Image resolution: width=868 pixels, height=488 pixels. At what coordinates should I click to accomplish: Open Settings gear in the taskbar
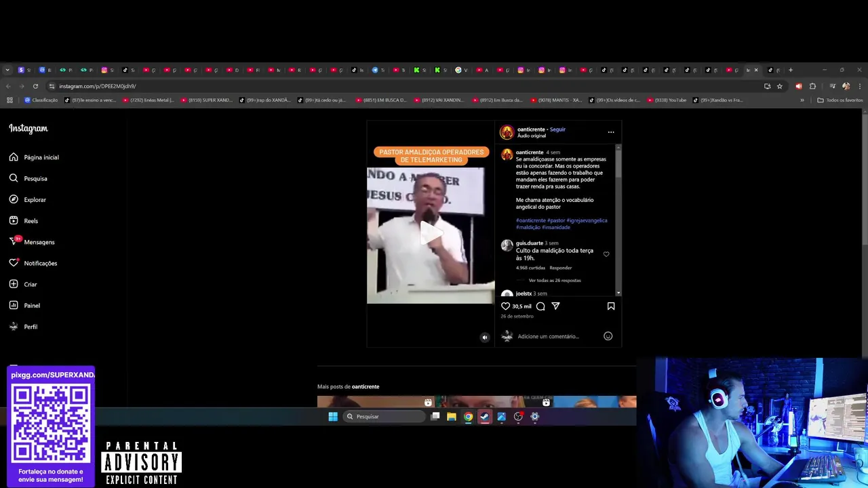(534, 417)
